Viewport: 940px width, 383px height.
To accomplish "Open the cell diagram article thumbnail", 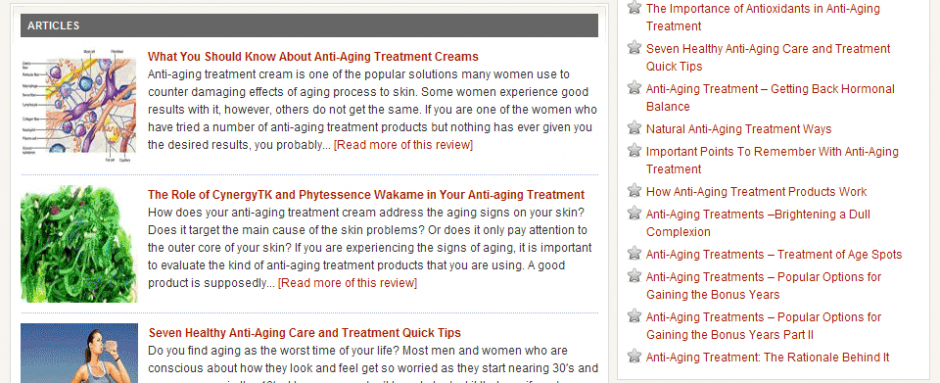I will click(79, 106).
